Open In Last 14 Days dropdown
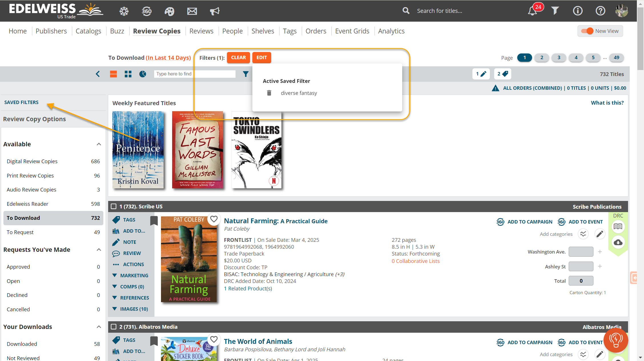This screenshot has height=361, width=644. click(x=168, y=58)
